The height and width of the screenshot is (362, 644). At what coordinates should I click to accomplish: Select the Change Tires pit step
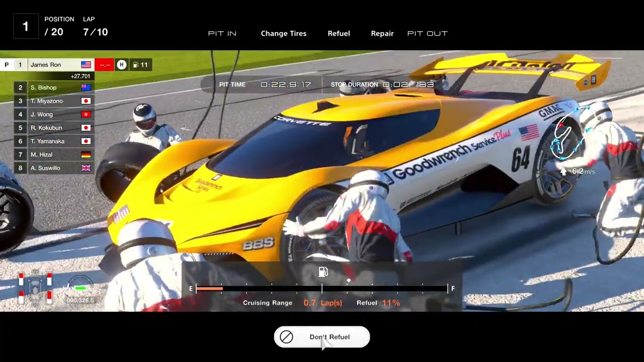click(x=283, y=33)
